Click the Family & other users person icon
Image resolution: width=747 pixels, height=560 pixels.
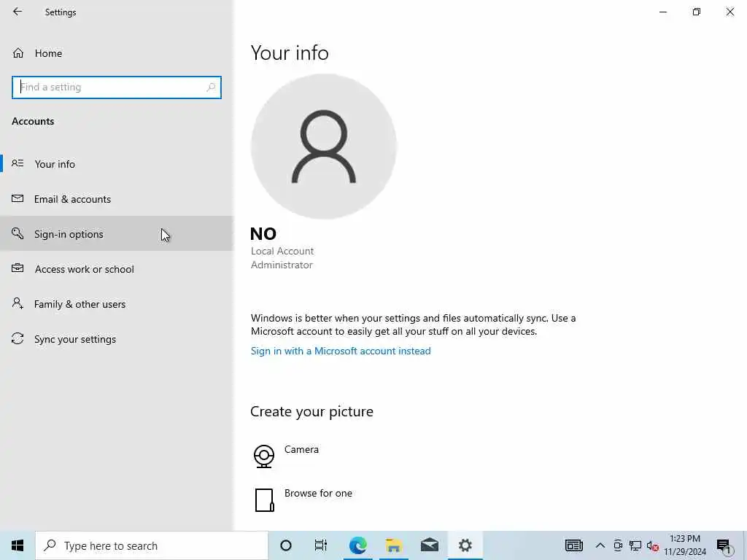[18, 303]
